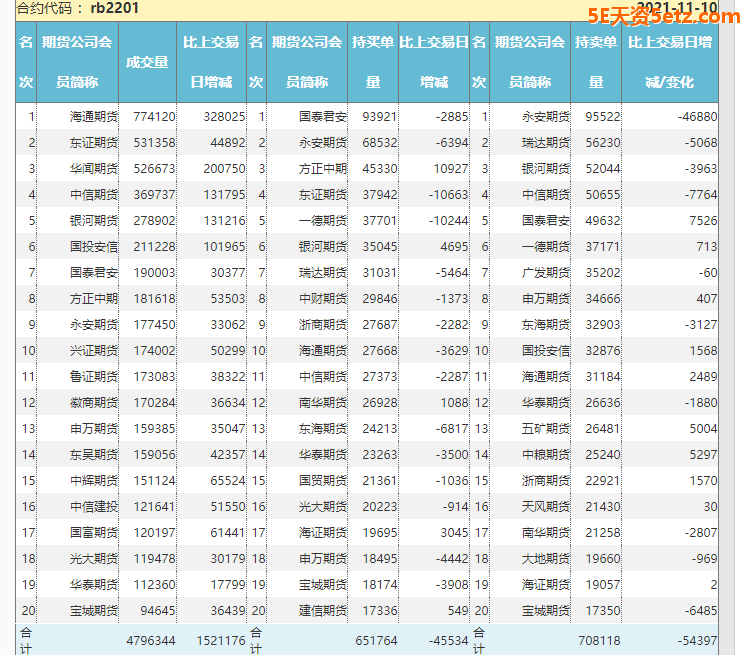Image resolution: width=742 pixels, height=655 pixels.
Task: Select 中辉期货 in the volume ranking
Action: [94, 481]
